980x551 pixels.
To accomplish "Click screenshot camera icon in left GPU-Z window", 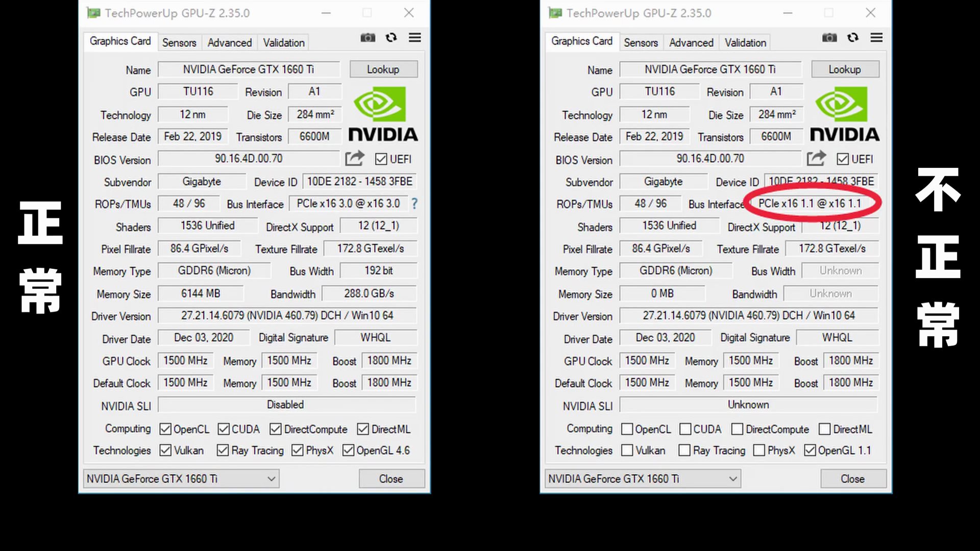I will click(x=367, y=38).
